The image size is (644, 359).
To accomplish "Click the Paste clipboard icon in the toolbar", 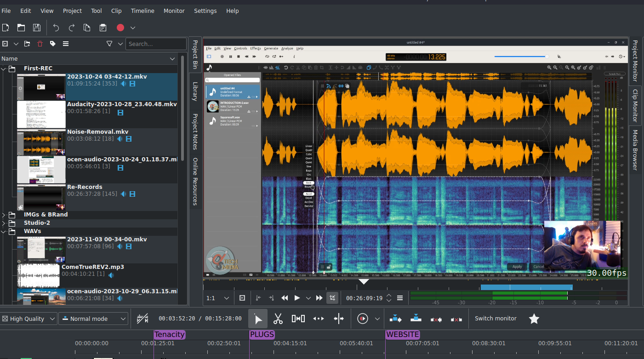I will pyautogui.click(x=103, y=28).
